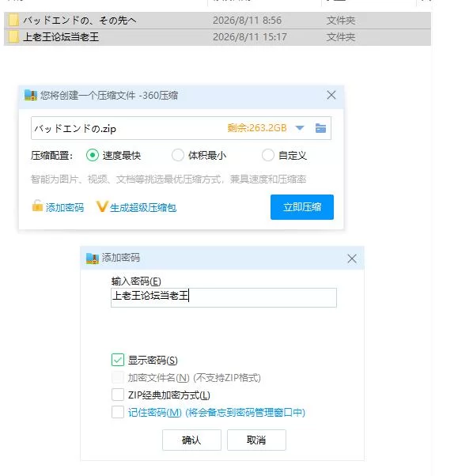This screenshot has height=476, width=458.
Task: Close the 360压缩 create archive dialog
Action: [331, 95]
